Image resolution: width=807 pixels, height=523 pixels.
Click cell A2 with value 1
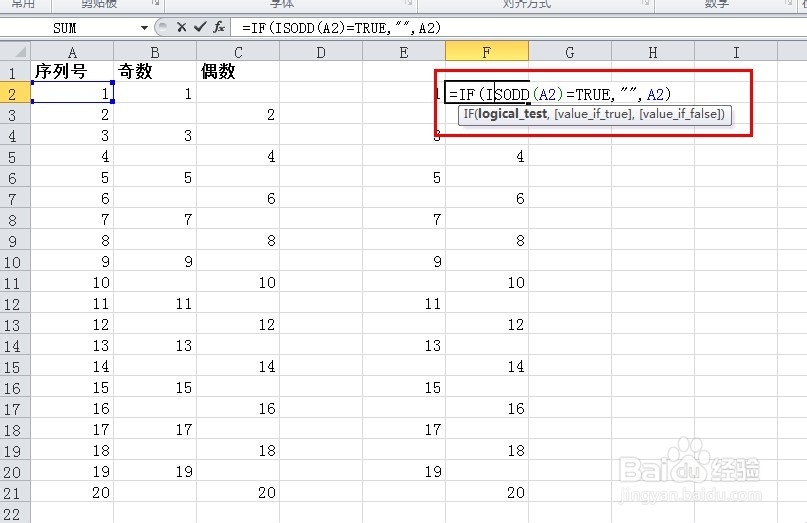pos(72,93)
